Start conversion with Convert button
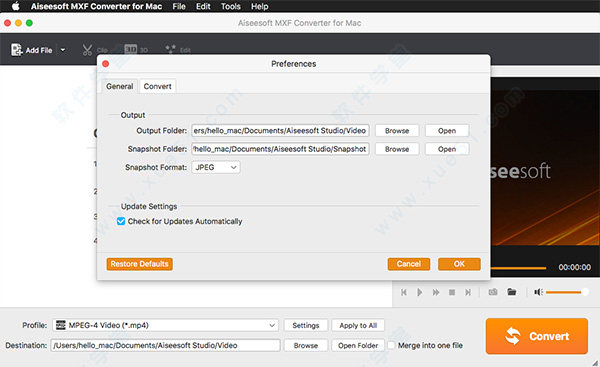Viewport: 600px width, 367px height. point(537,336)
